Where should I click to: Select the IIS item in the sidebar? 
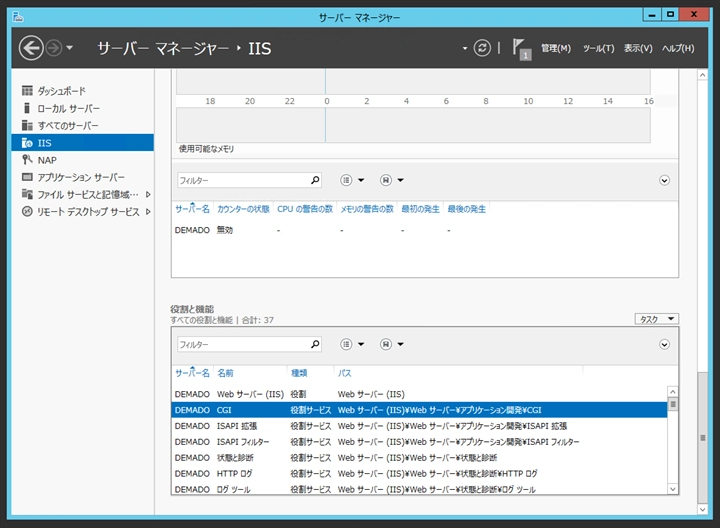click(x=83, y=143)
